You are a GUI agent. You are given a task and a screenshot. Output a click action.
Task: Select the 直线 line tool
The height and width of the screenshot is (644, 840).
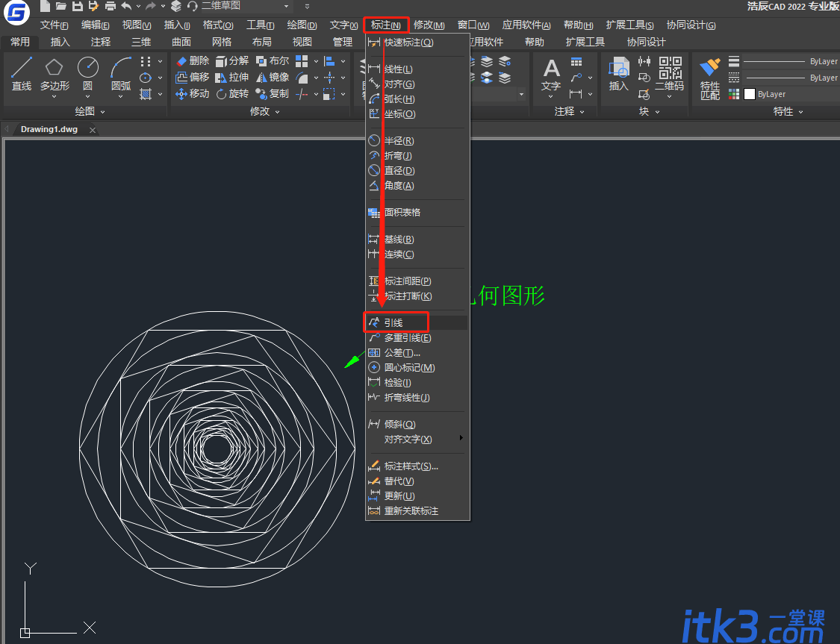tap(22, 74)
